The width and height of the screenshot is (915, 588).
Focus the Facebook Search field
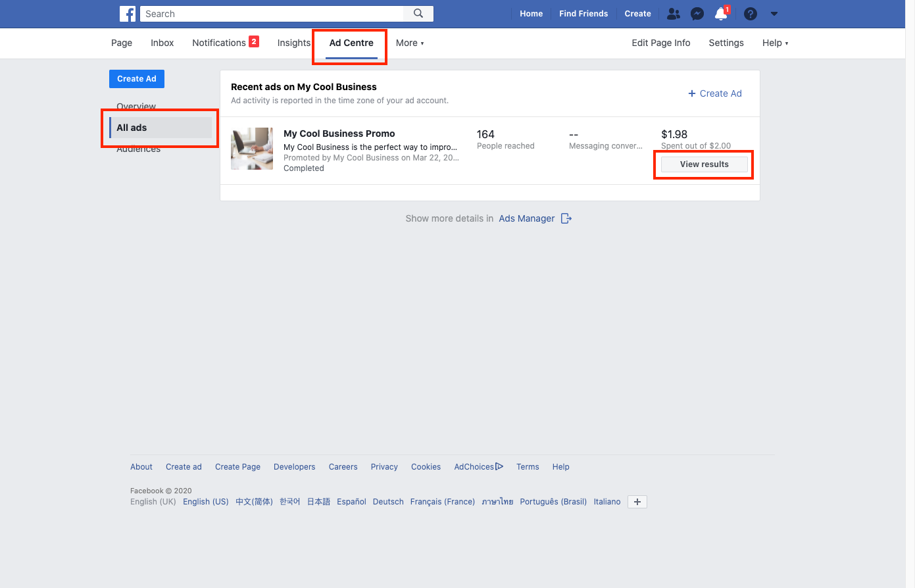[x=272, y=14]
